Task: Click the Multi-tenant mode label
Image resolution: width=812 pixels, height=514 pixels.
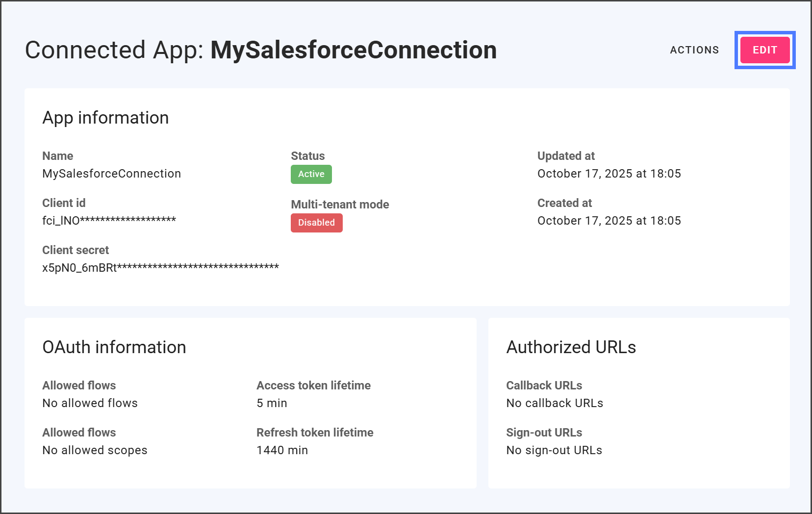Action: (339, 205)
